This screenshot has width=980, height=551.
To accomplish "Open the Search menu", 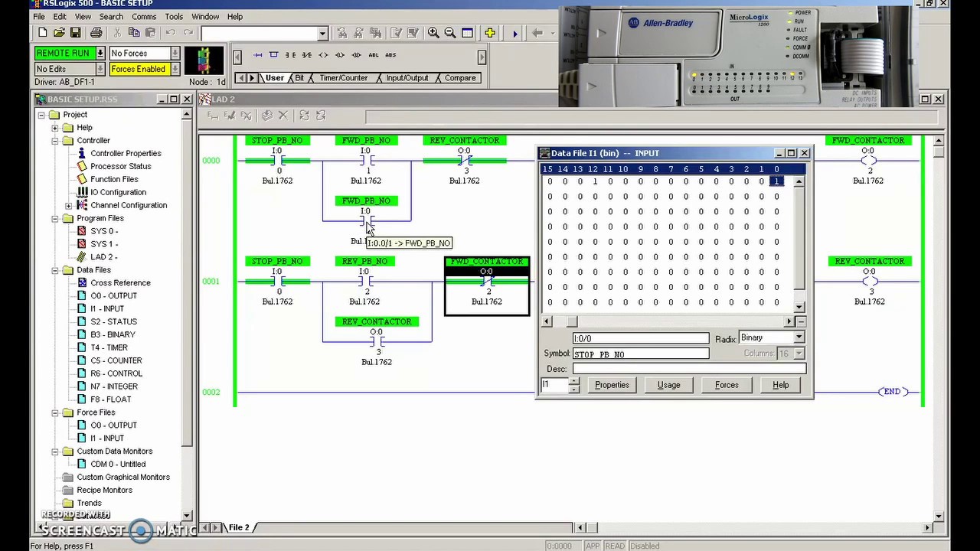I will (x=111, y=16).
